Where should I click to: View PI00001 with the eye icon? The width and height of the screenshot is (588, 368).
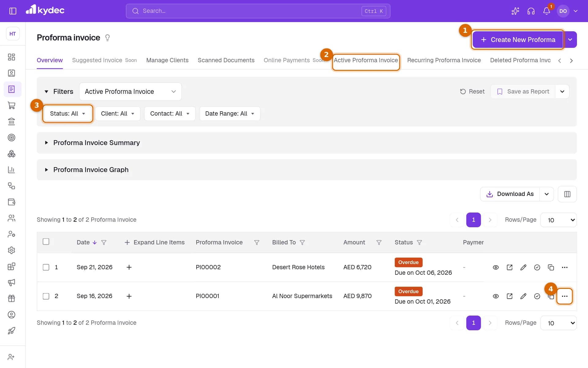click(496, 296)
